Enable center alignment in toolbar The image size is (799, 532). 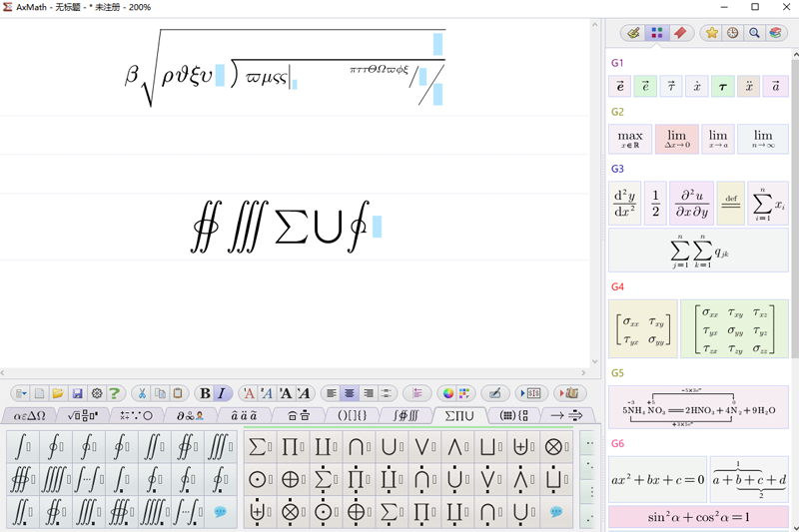(x=350, y=393)
